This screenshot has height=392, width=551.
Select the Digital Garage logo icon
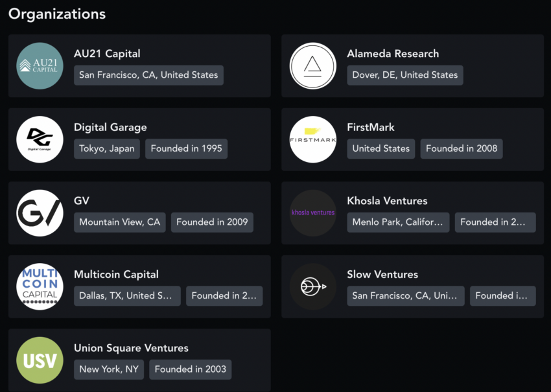(40, 139)
